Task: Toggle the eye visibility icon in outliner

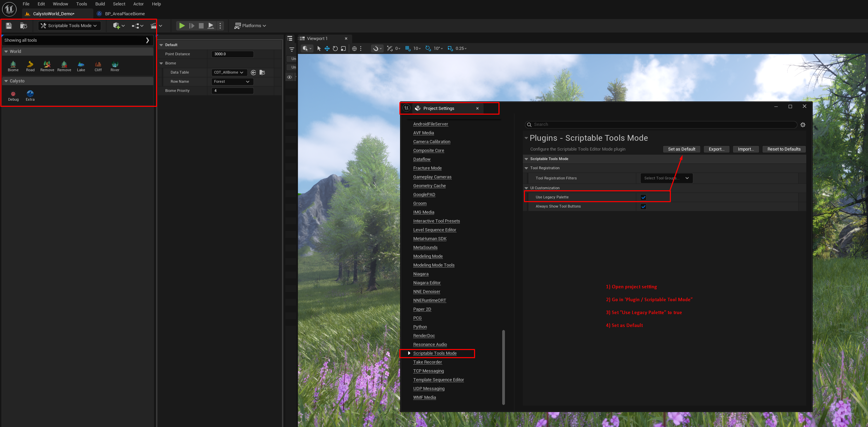Action: pyautogui.click(x=289, y=77)
